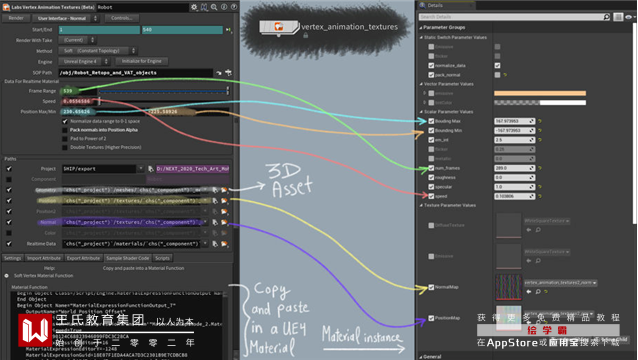Click the vertex_animation_textures node in the network view

click(279, 27)
